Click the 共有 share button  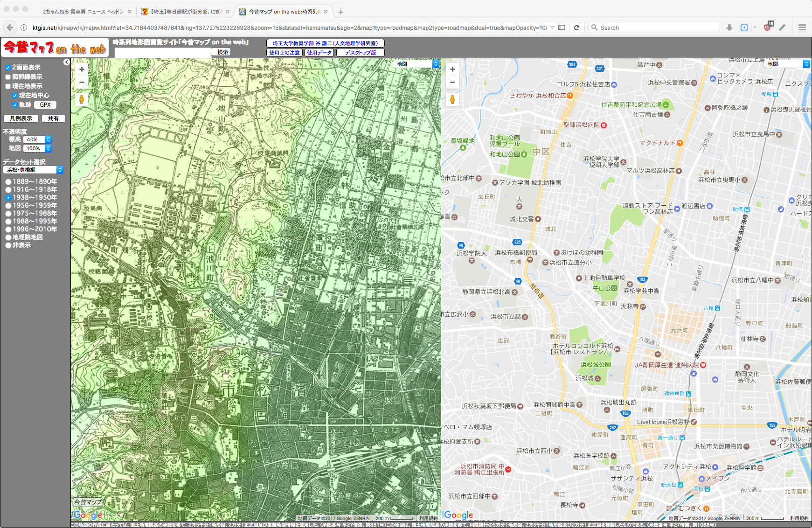54,118
